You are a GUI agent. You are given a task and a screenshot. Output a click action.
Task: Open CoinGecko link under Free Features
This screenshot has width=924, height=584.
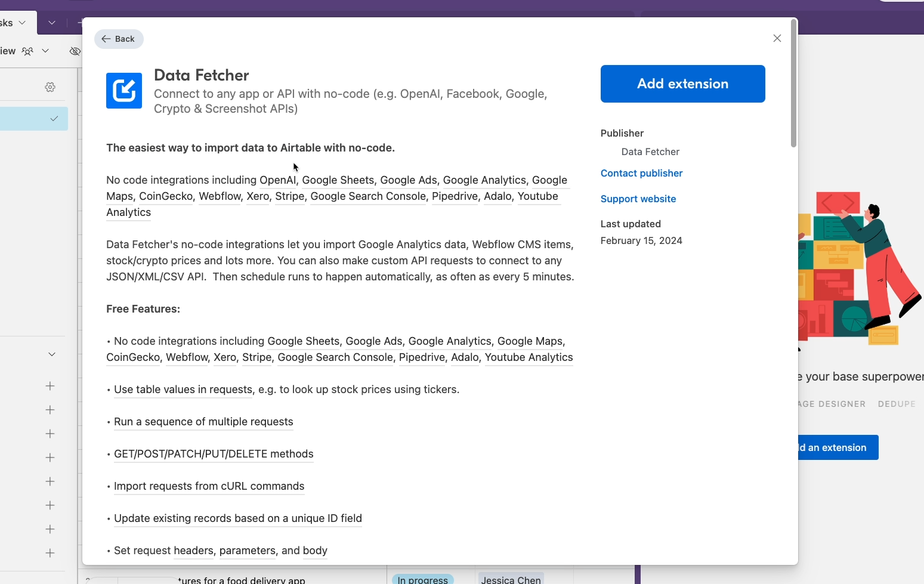[x=133, y=357]
